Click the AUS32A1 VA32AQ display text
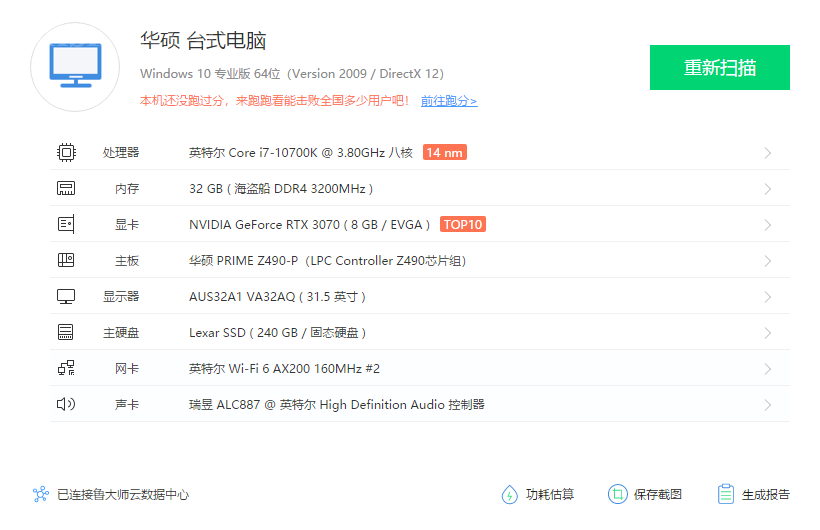 pos(277,297)
